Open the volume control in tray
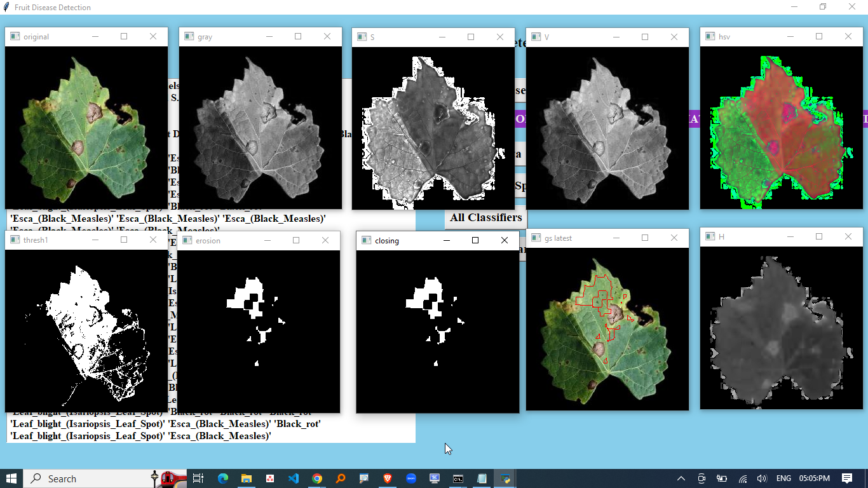Image resolution: width=868 pixels, height=488 pixels. click(x=762, y=478)
